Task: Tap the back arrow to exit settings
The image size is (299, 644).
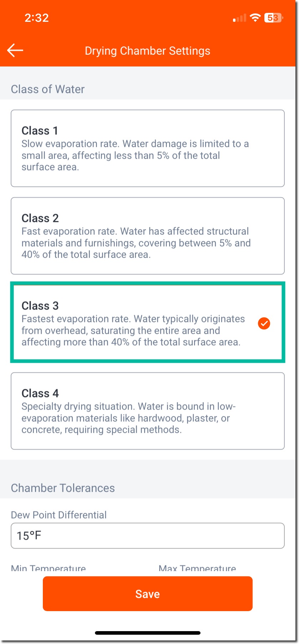Action: pyautogui.click(x=15, y=50)
